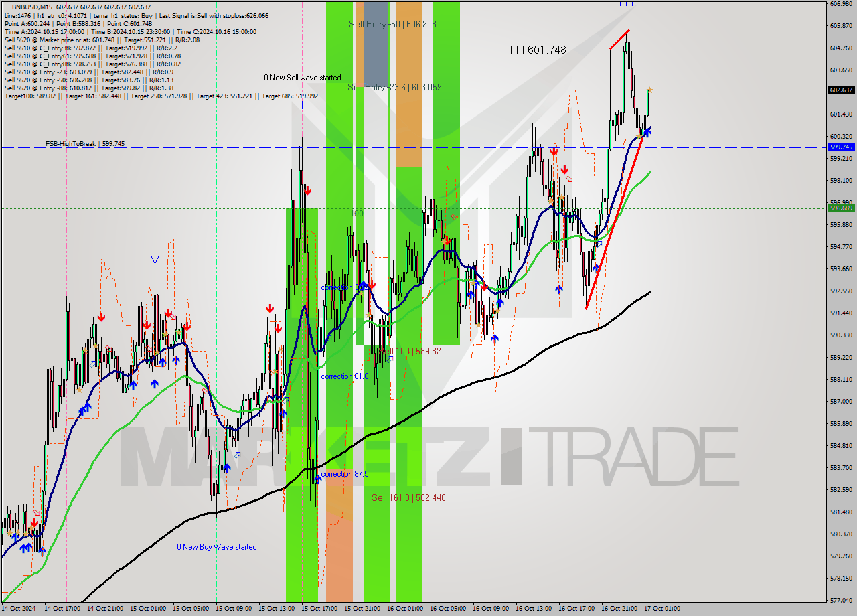Screen dimensions: 857x616
Task: Click the '16 Oct 21:00' time axis label
Action: [x=619, y=609]
